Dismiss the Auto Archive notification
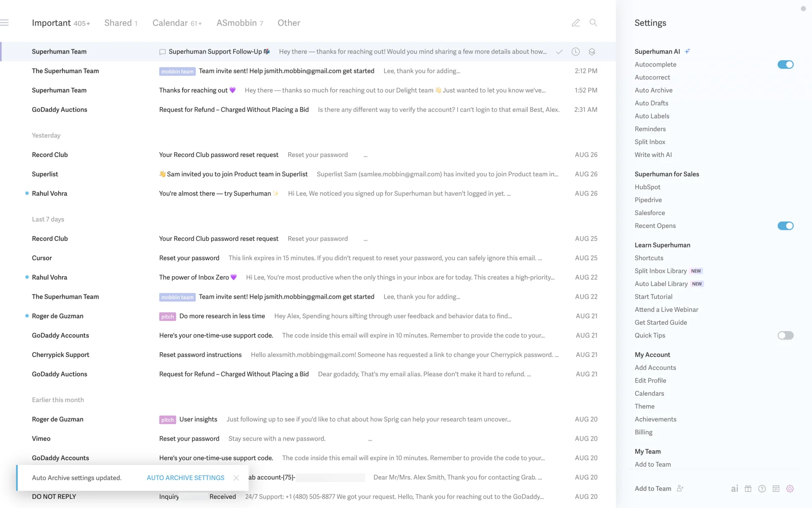Screen dimensions: 812x508 tap(236, 478)
